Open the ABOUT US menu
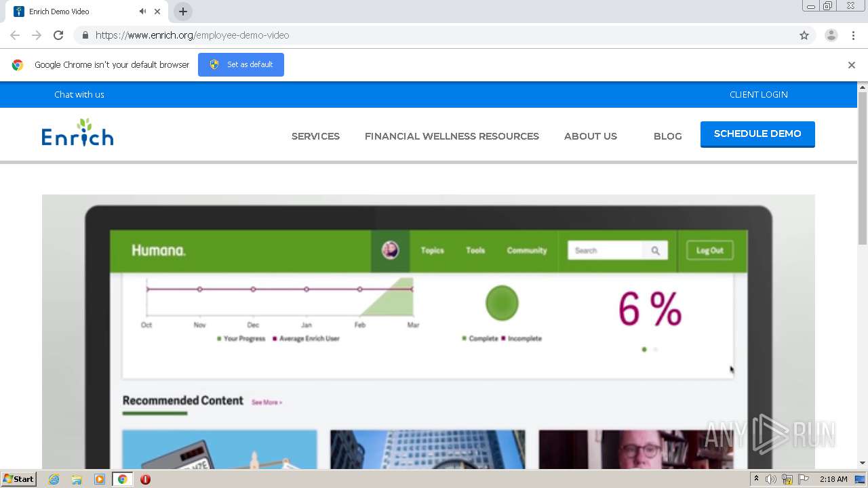Image resolution: width=868 pixels, height=488 pixels. coord(591,136)
